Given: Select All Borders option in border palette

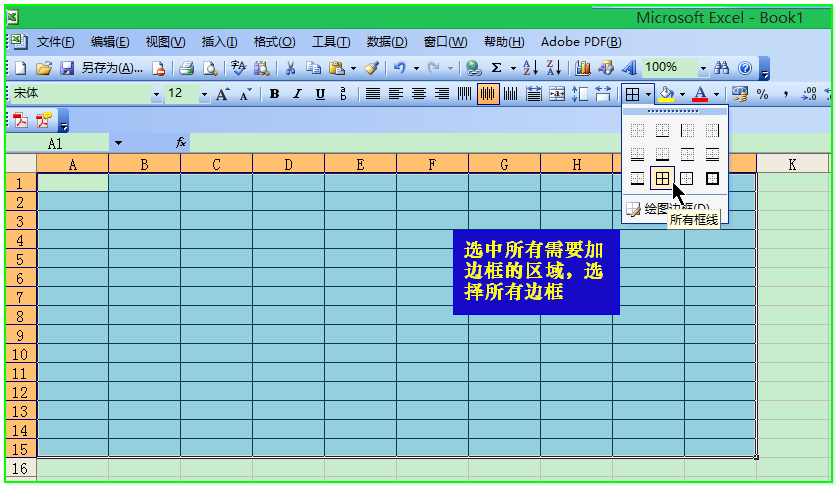Looking at the screenshot, I should tap(661, 178).
